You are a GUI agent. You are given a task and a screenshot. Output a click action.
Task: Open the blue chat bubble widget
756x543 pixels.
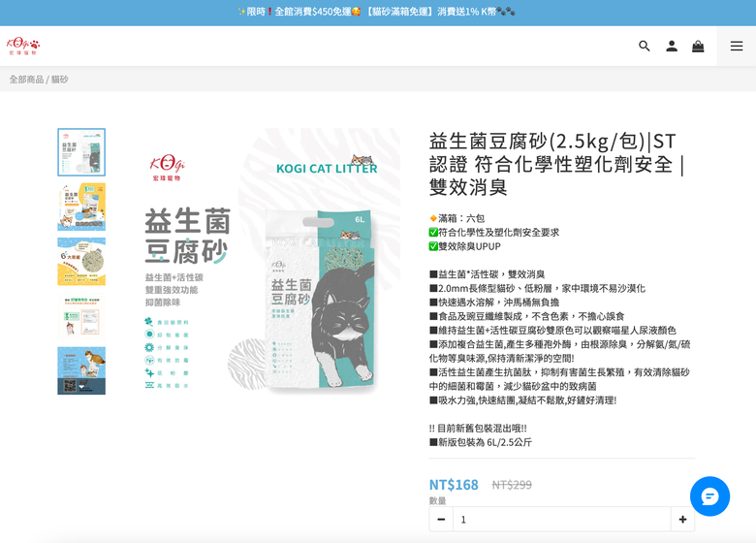coord(709,496)
